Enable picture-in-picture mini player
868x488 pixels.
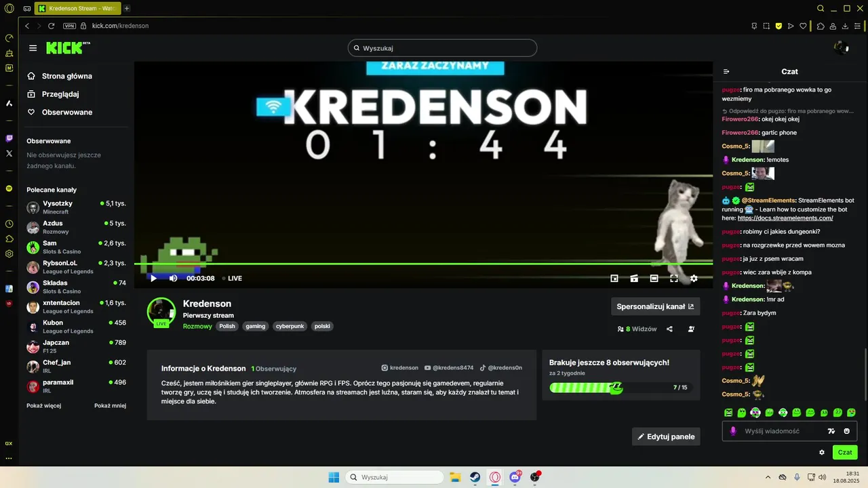coord(614,278)
